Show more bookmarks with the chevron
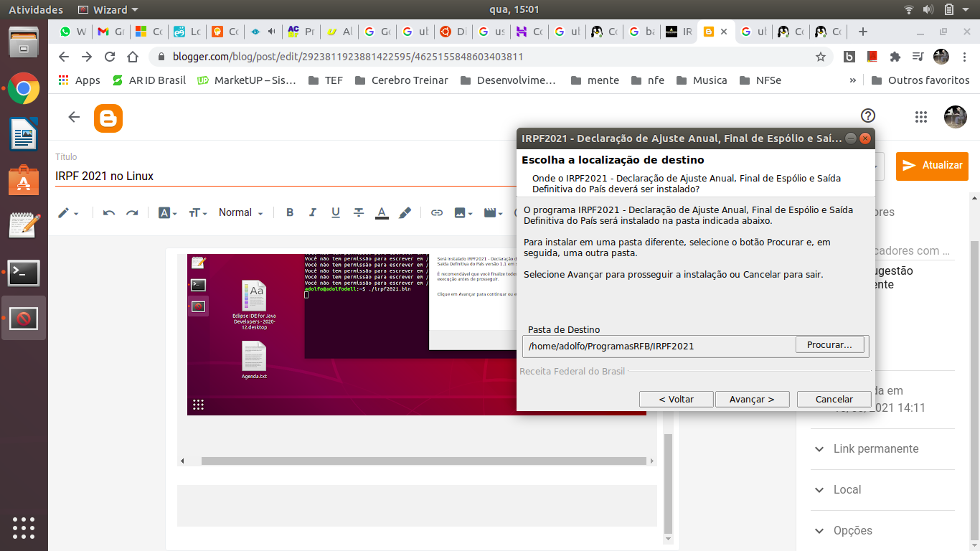The height and width of the screenshot is (551, 980). tap(853, 80)
